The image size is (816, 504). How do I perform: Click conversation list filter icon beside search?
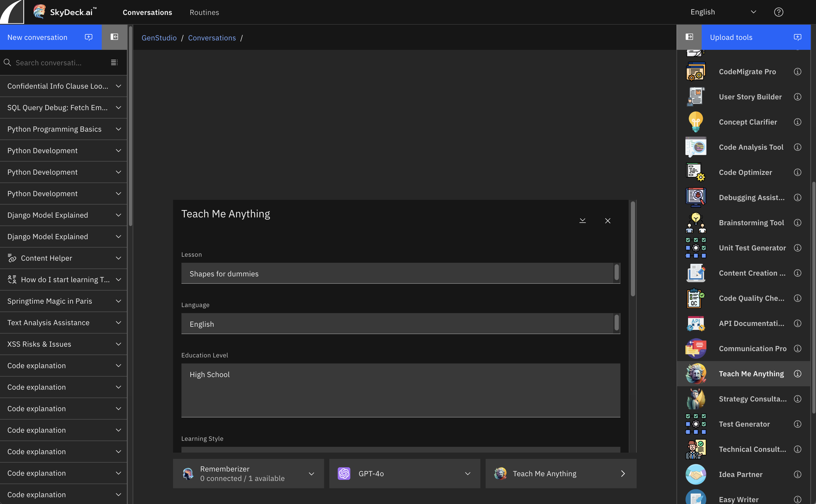[x=114, y=63]
